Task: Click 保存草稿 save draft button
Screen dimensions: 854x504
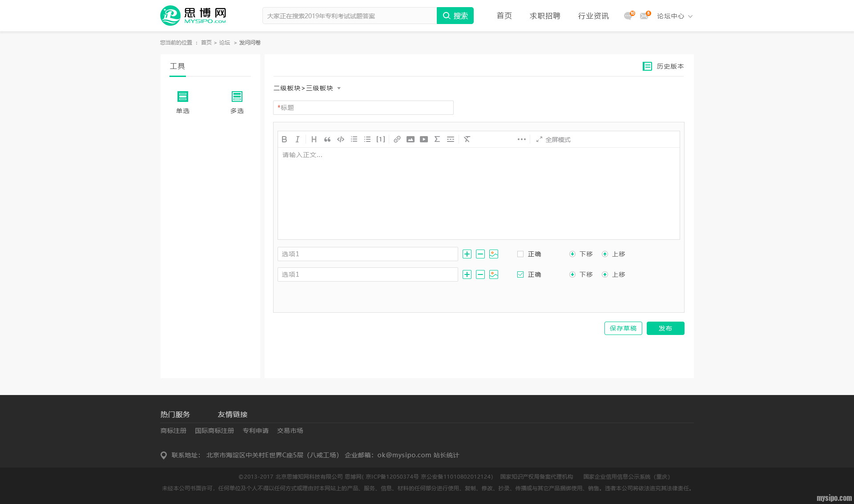Action: point(623,328)
